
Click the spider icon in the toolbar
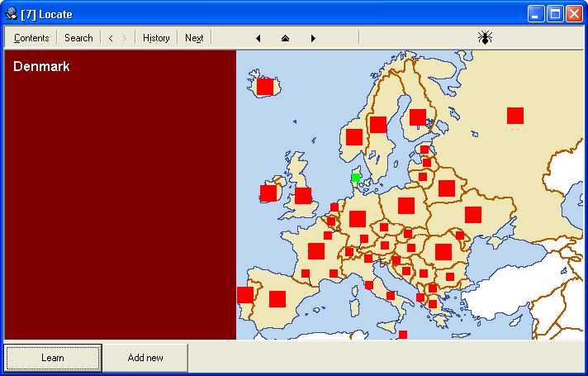tap(485, 37)
